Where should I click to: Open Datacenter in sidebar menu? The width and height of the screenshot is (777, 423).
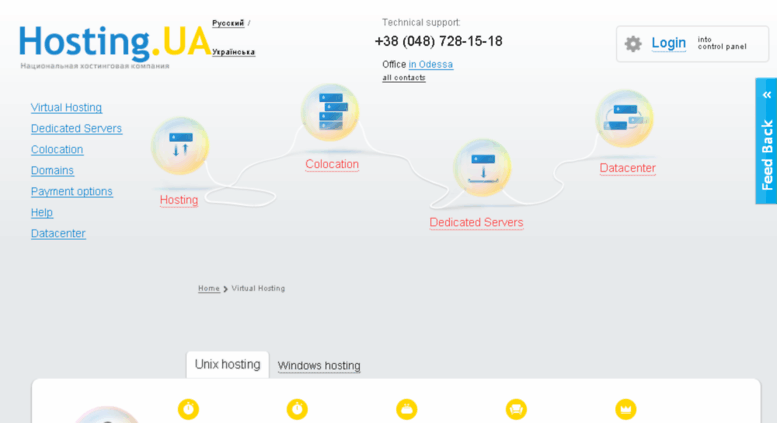[58, 233]
